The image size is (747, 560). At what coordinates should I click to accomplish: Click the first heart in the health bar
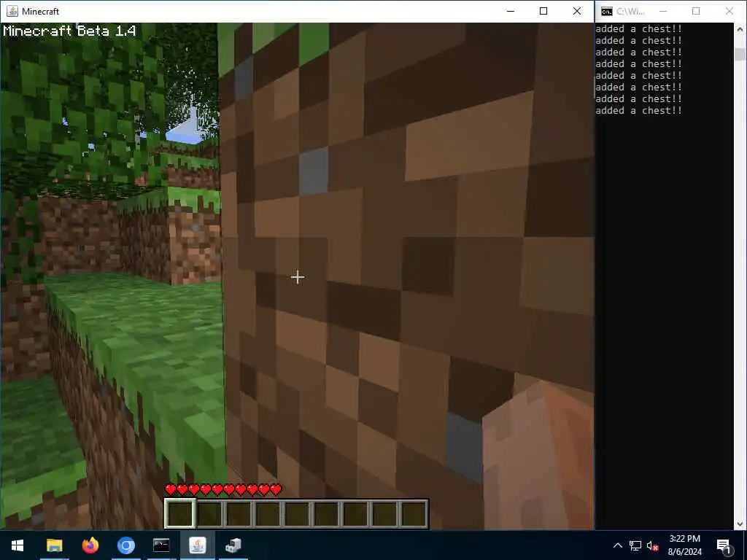(x=171, y=489)
